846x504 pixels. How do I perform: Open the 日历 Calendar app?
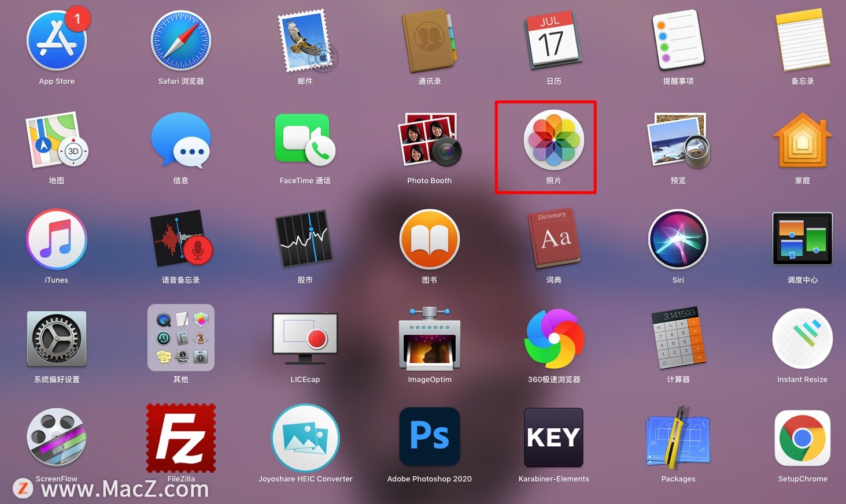click(x=554, y=42)
